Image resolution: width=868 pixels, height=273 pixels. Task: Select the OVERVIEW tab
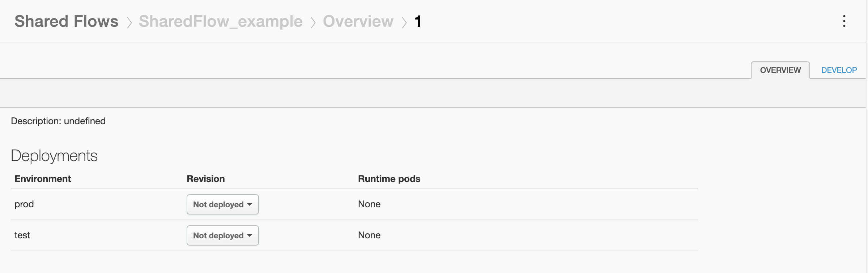pos(780,70)
